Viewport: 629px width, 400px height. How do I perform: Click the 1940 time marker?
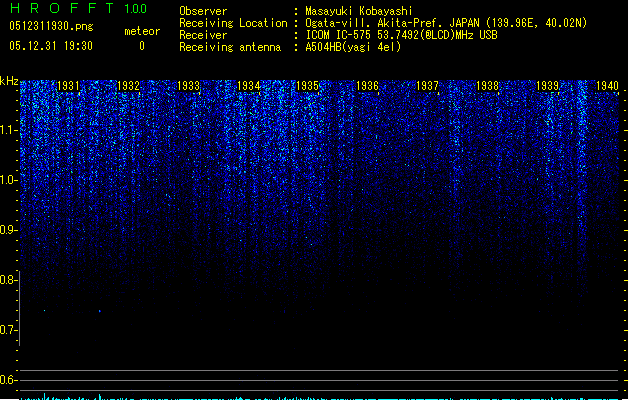[607, 85]
